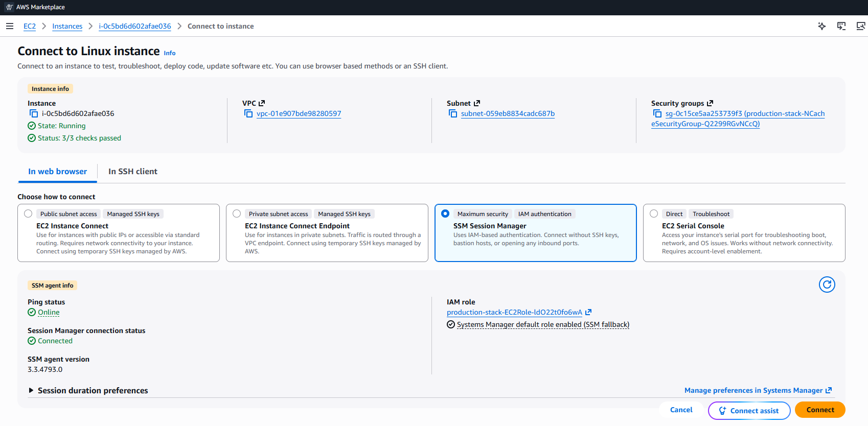The image size is (868, 426).
Task: Open instance ID breadcrumb link
Action: pos(135,26)
